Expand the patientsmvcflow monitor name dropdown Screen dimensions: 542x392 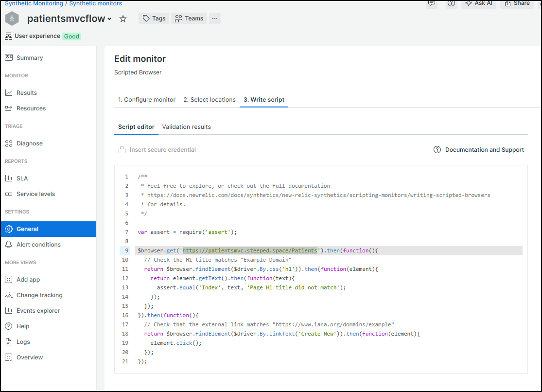coord(109,19)
